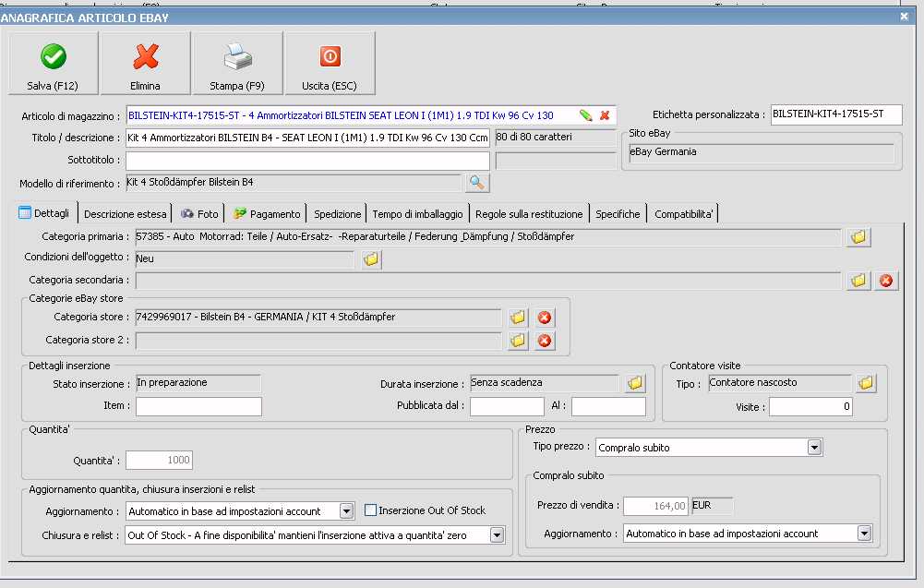
Task: Click Articolo di magazzino BILSTEIN text
Action: [341, 115]
